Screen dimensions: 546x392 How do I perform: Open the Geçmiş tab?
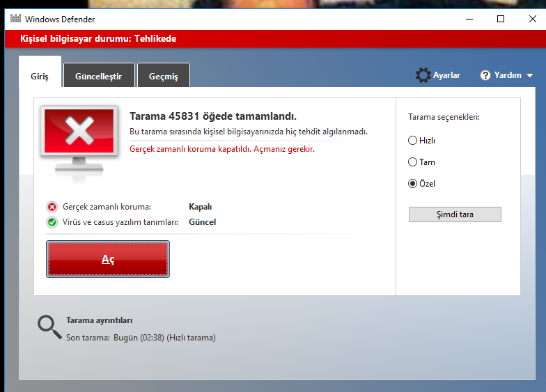(x=164, y=75)
